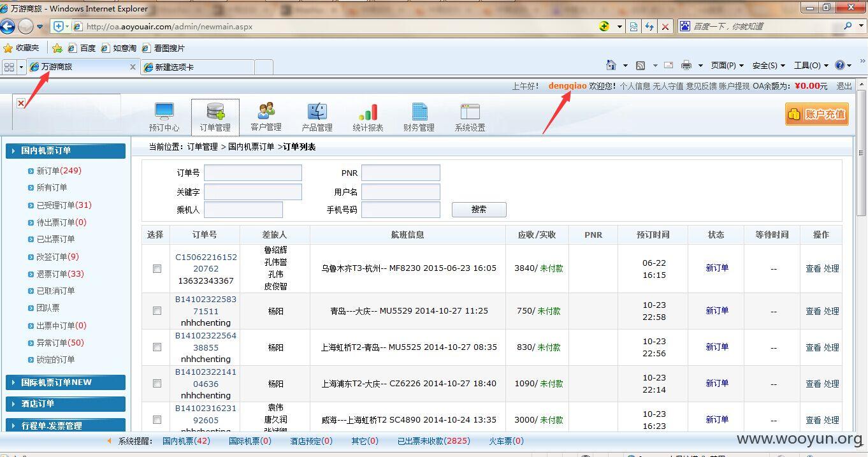
Task: Check the box for order B1410232214104636
Action: coord(157,383)
